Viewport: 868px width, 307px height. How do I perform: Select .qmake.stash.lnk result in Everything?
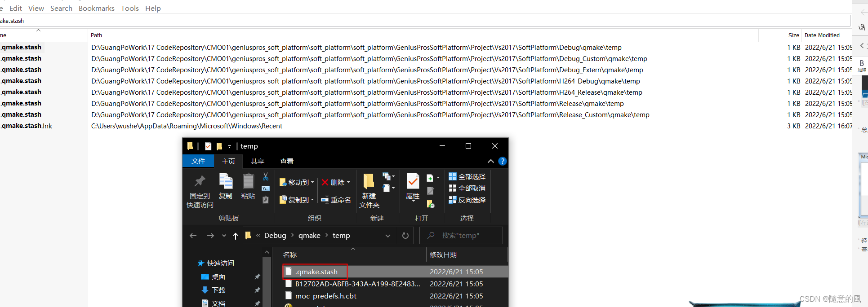26,126
